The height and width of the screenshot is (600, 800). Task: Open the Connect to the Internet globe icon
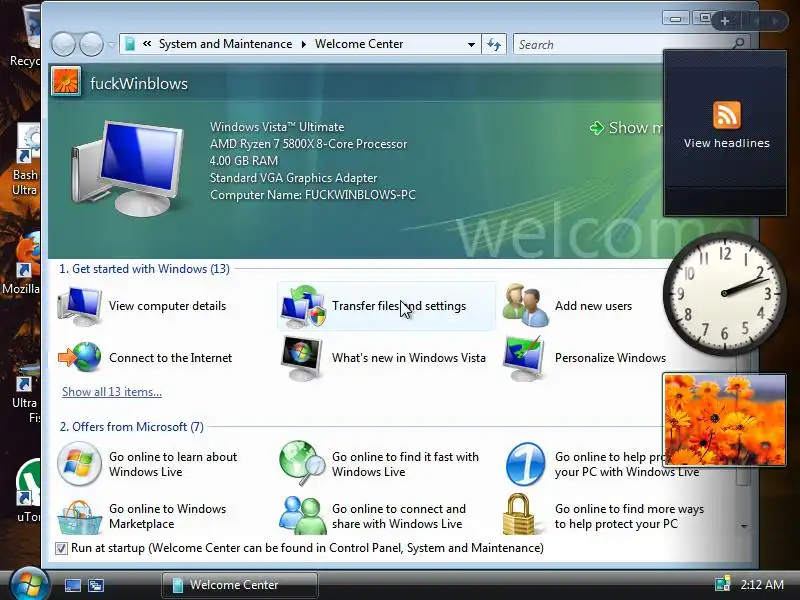[x=80, y=357]
